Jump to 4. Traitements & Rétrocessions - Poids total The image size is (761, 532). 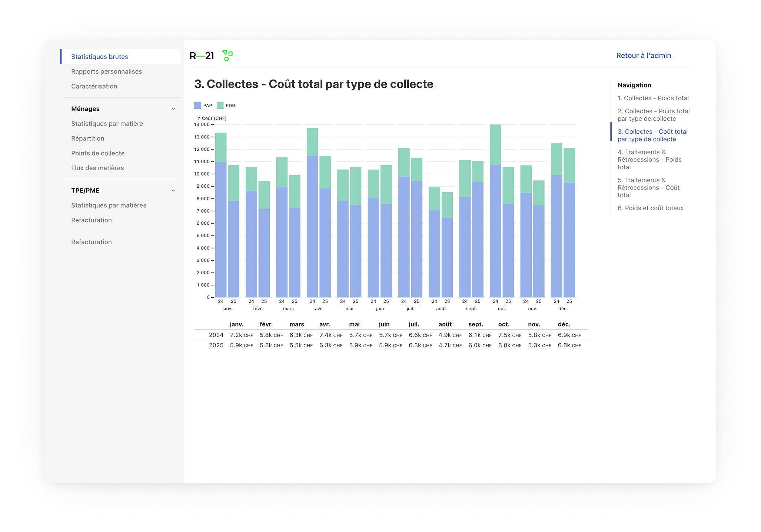click(x=649, y=160)
